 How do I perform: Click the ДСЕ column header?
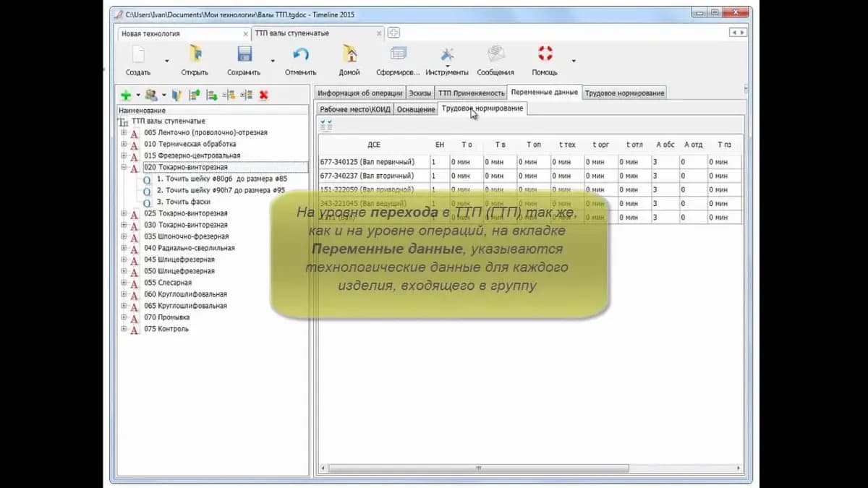[374, 145]
